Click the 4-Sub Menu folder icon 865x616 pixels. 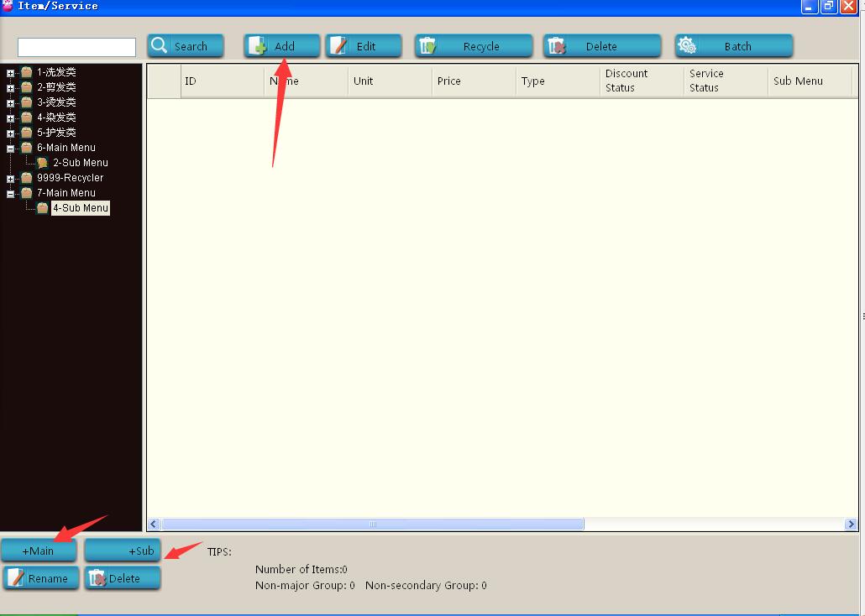coord(43,208)
